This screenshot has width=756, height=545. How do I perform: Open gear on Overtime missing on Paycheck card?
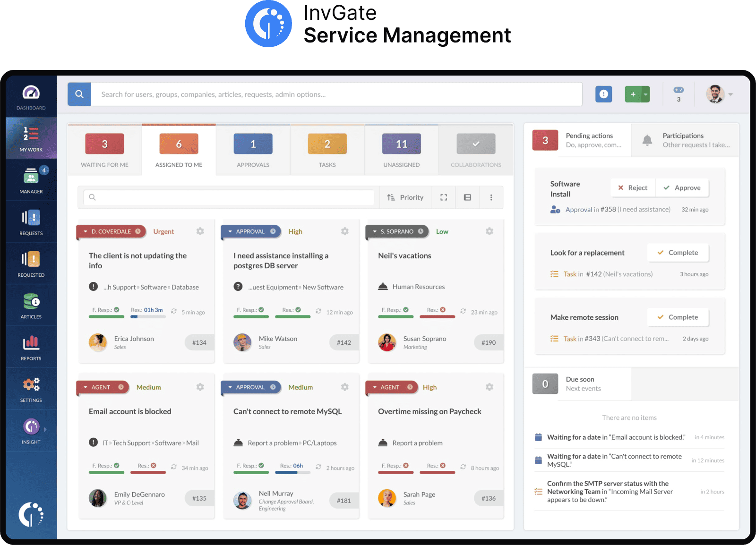click(x=490, y=387)
